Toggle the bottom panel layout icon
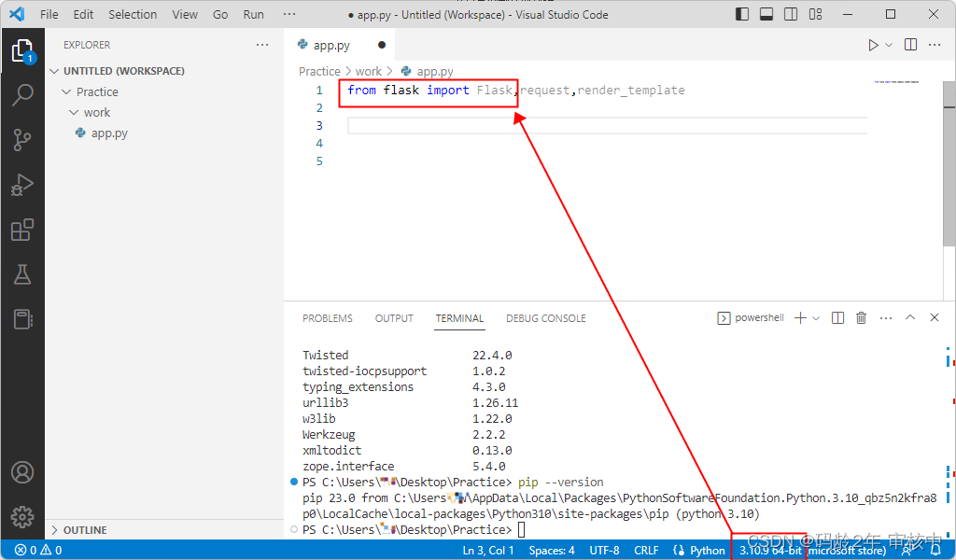The height and width of the screenshot is (560, 956). pyautogui.click(x=766, y=14)
